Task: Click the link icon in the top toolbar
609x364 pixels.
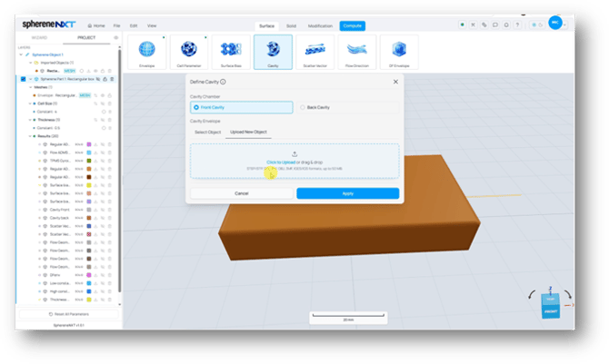Action: [484, 25]
